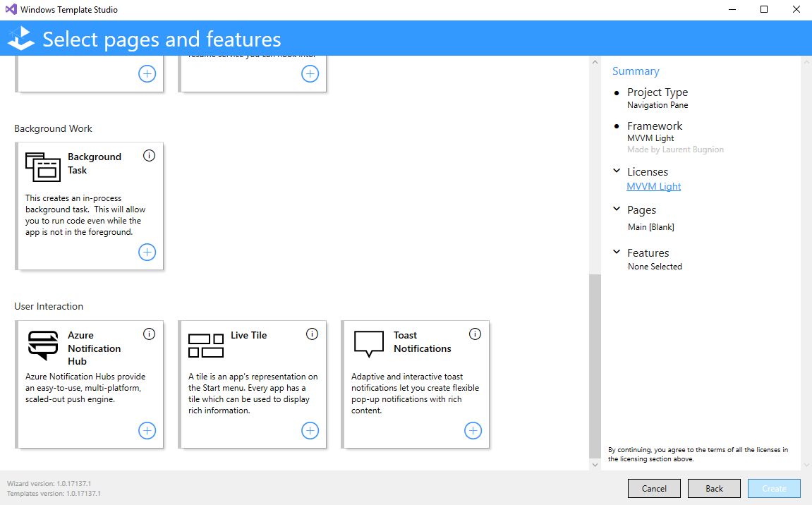Screen dimensions: 812x505
Task: Select the Main [Blank] page entry
Action: (651, 227)
